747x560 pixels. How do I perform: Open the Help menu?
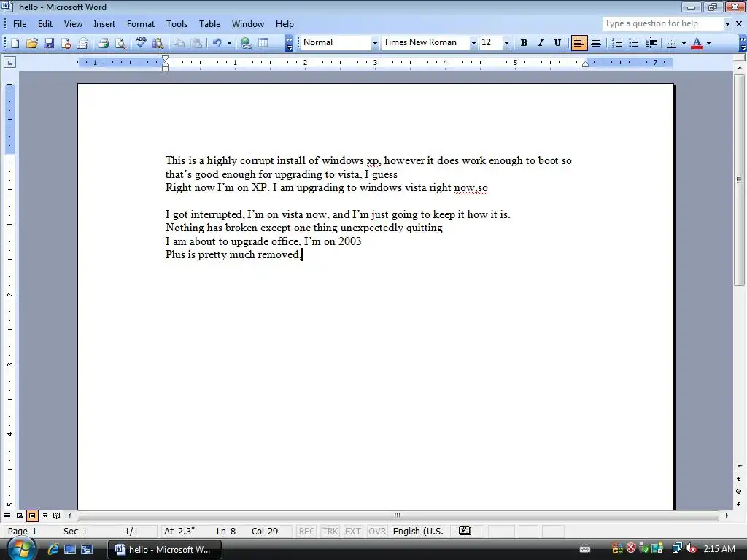coord(285,24)
